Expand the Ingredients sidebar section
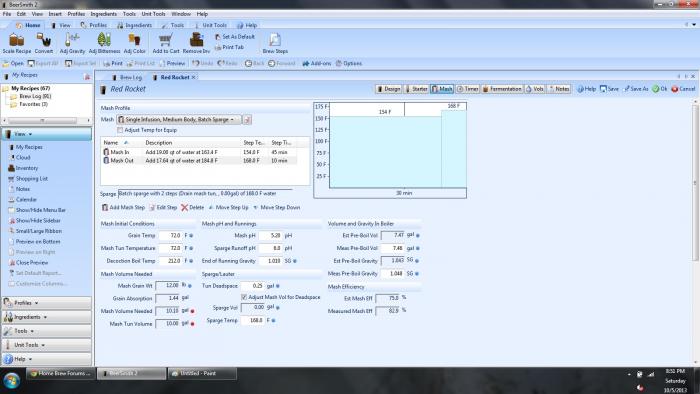700x394 pixels. (x=46, y=317)
